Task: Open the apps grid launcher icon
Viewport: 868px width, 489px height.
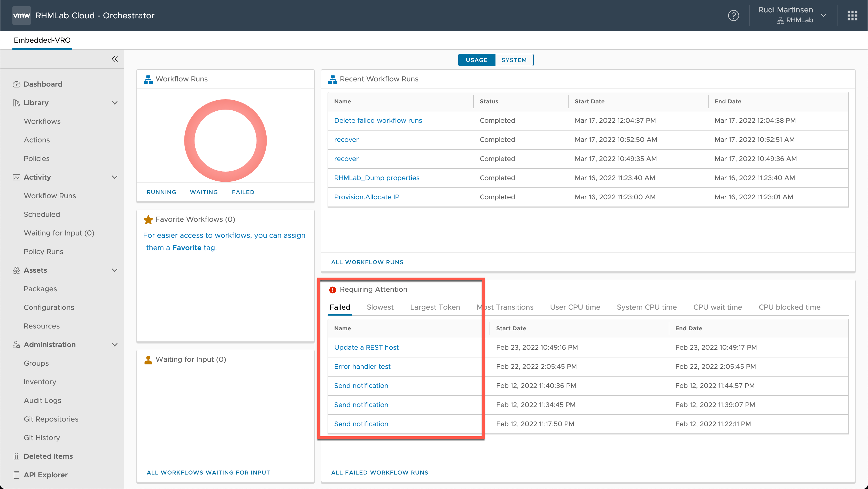Action: (x=852, y=16)
